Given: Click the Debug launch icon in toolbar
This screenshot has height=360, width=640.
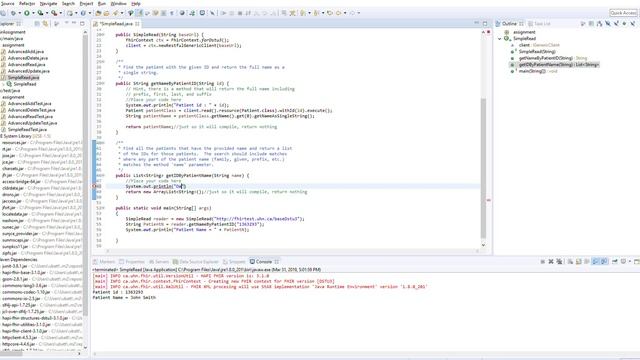Looking at the screenshot, I should click(13, 13).
